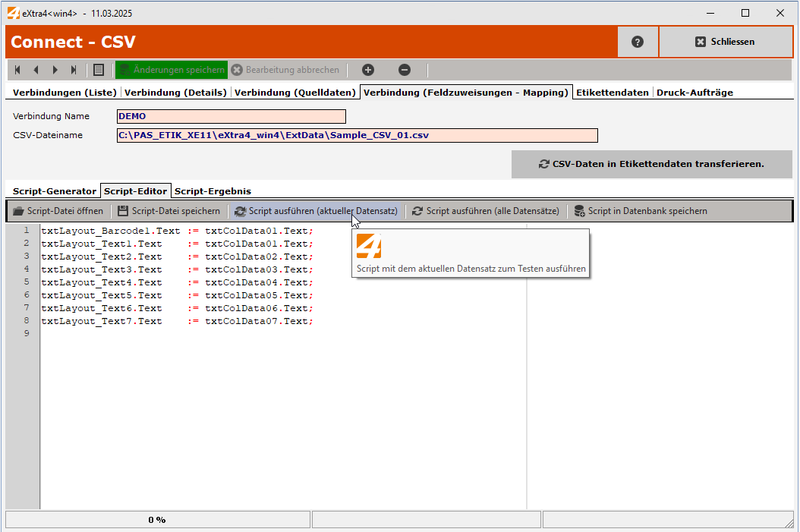Add a new record with the plus icon
800x532 pixels.
click(x=367, y=69)
